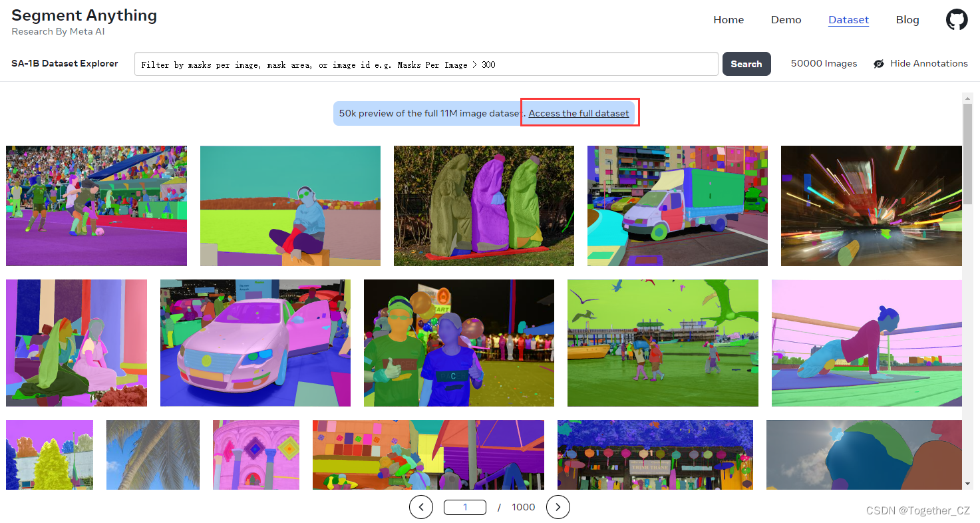Toggle Hide Annotations eye icon

click(879, 64)
